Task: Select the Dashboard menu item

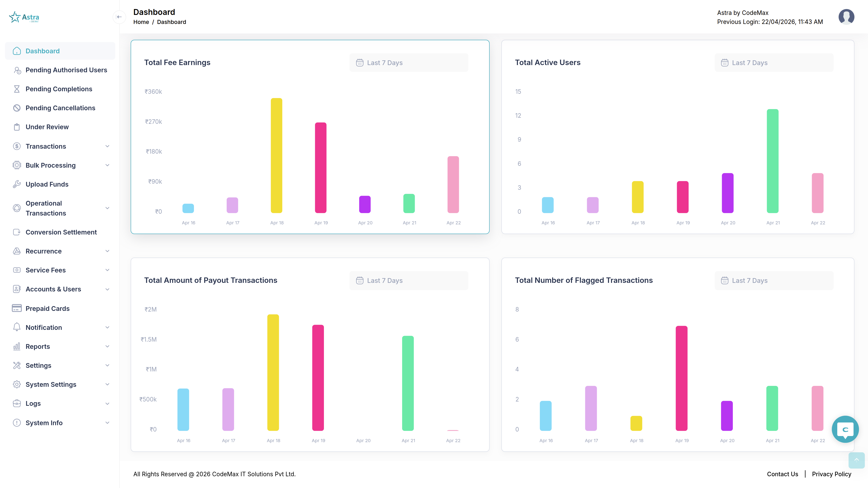Action: (60, 51)
